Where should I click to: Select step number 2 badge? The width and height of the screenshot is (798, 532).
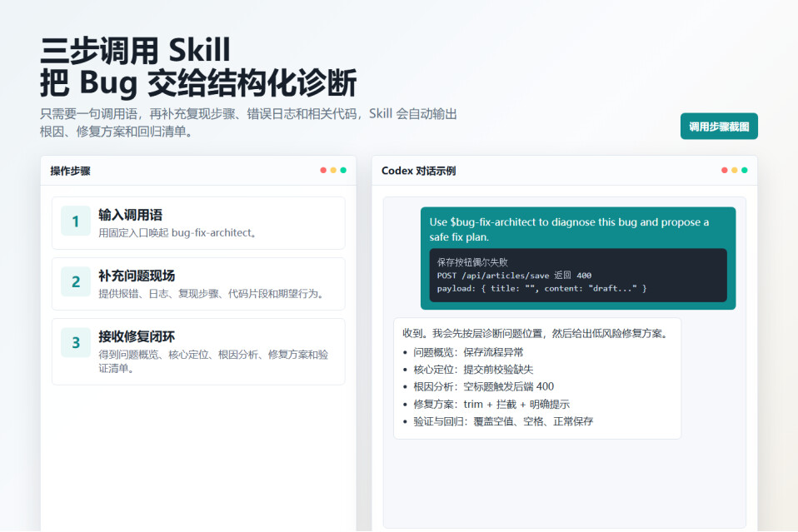(76, 281)
